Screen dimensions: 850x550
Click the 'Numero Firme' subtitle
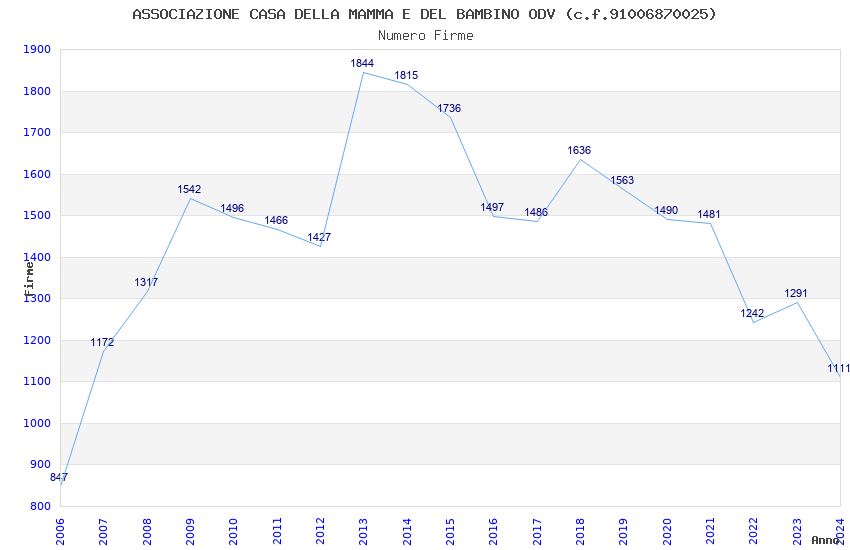tap(426, 35)
